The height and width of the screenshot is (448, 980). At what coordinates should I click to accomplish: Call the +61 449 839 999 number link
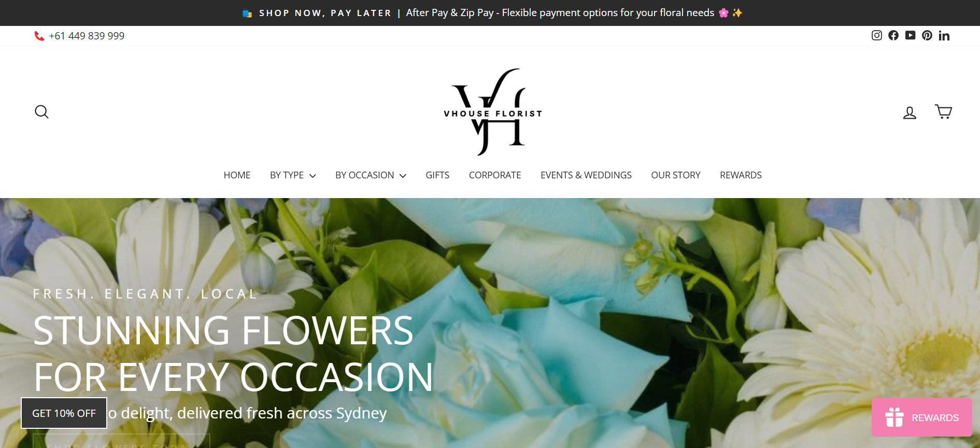[x=87, y=36]
